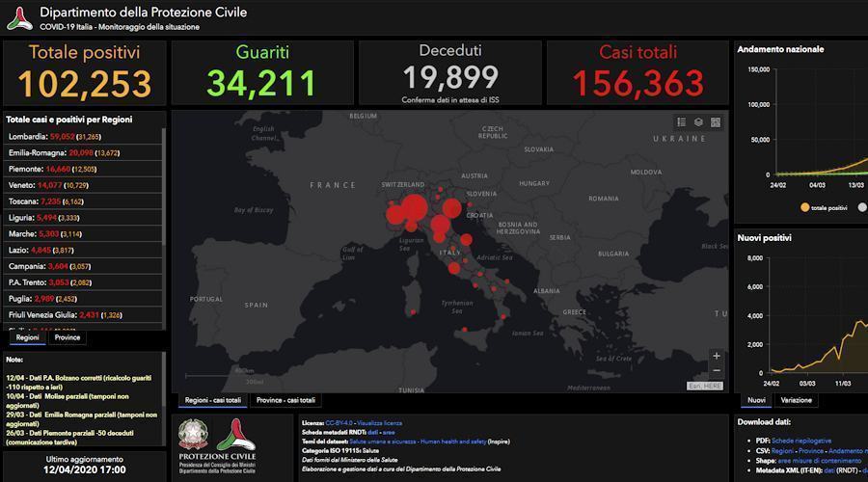Select the Lazio row
The height and width of the screenshot is (482, 868).
(x=83, y=250)
